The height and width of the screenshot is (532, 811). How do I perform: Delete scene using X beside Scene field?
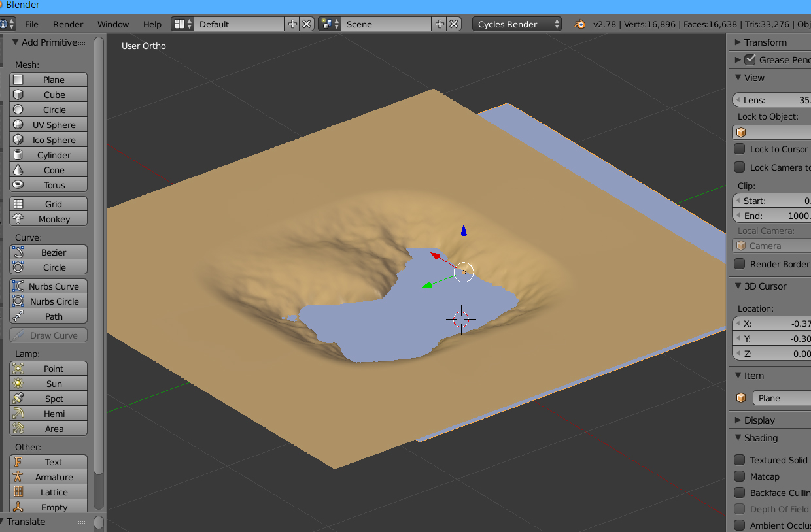click(x=453, y=24)
